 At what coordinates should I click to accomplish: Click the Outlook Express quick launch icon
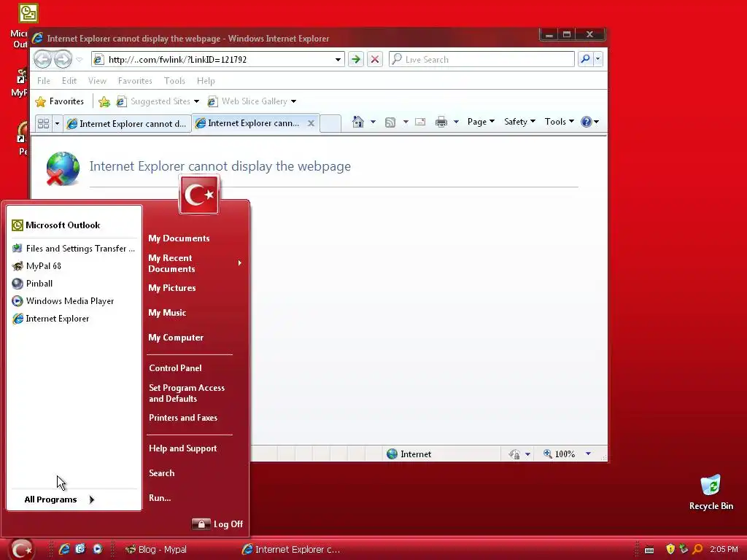coord(80,549)
